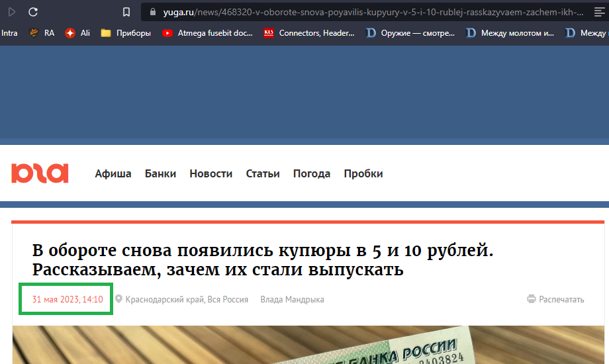609x364 pixels.
Task: Click the browser forward arrow button
Action: (x=12, y=12)
